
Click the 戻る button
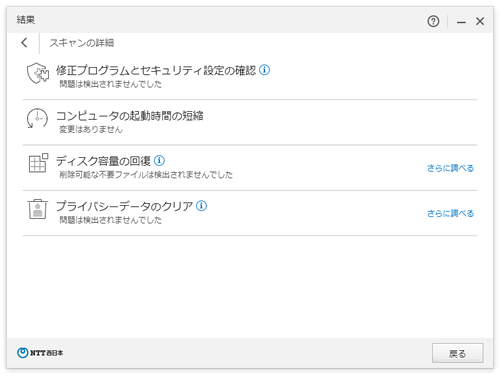point(458,353)
